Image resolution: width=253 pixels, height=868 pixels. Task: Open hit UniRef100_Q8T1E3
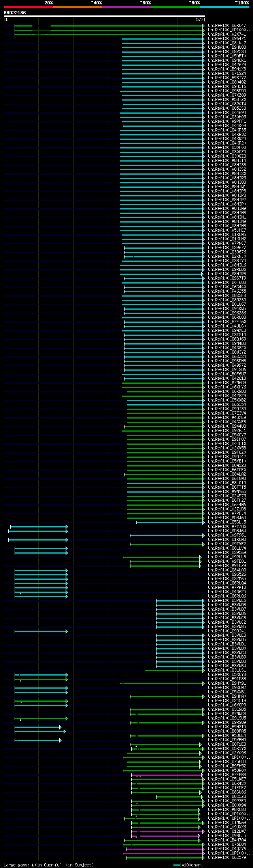point(227,744)
